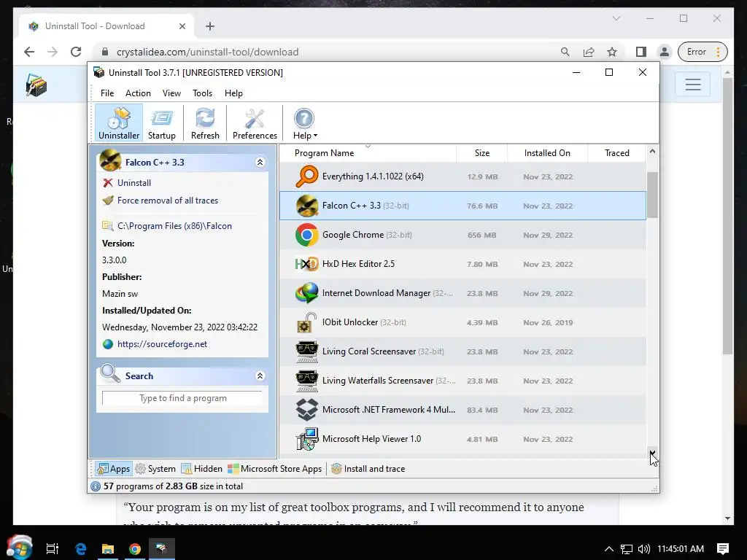The image size is (747, 560).
Task: Bookmark this page with the star icon
Action: pos(612,52)
